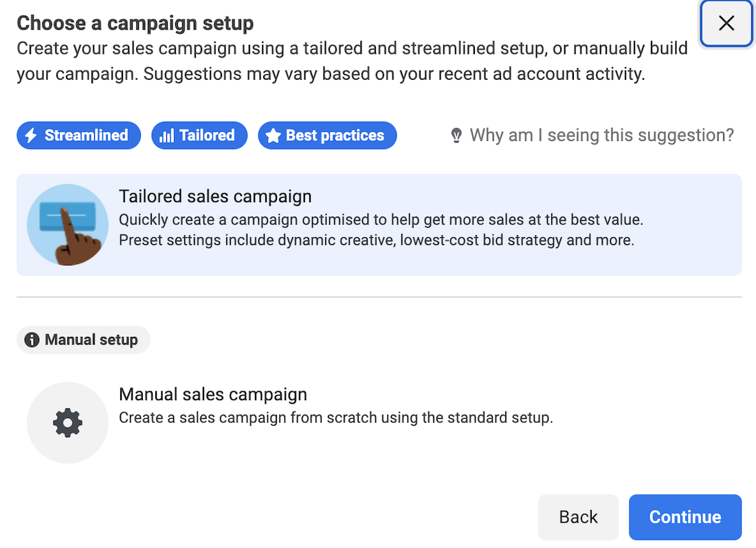This screenshot has height=548, width=756.
Task: Select the Tailored sales campaign title
Action: pos(215,197)
